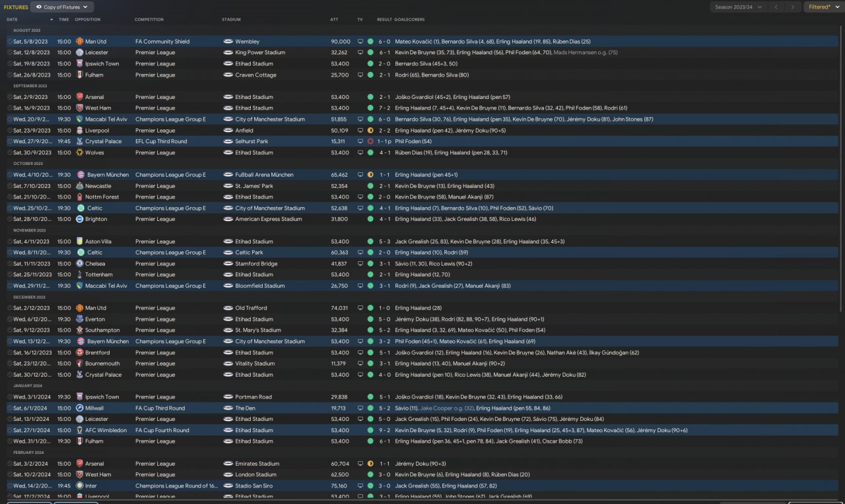Sort by the TIME column header

tap(63, 19)
